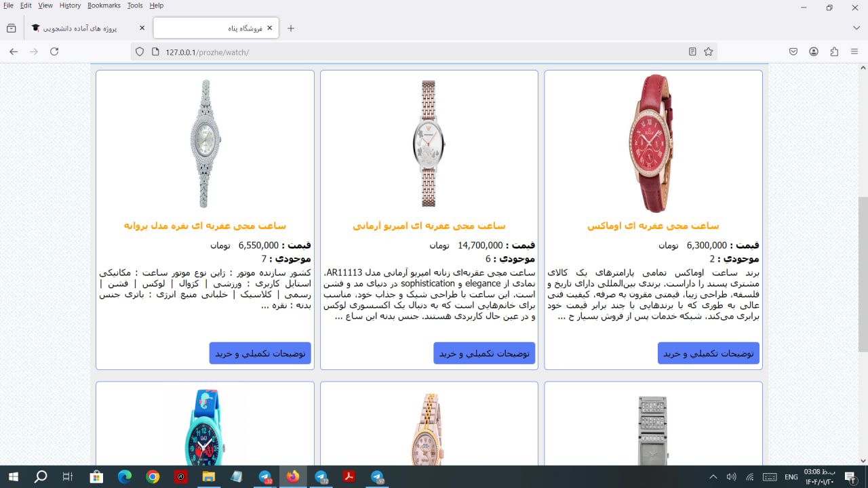Open the taskbar clock and calendar
The height and width of the screenshot is (488, 868).
(x=819, y=477)
